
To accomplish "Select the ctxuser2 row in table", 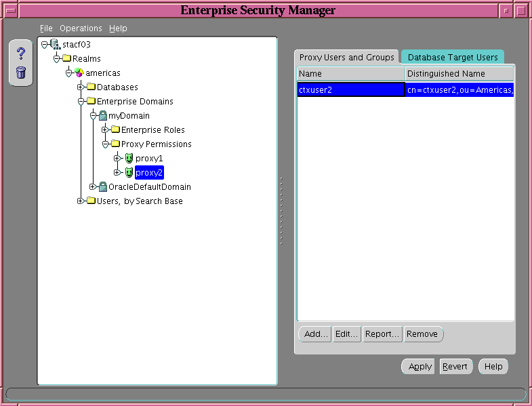I will (x=350, y=90).
